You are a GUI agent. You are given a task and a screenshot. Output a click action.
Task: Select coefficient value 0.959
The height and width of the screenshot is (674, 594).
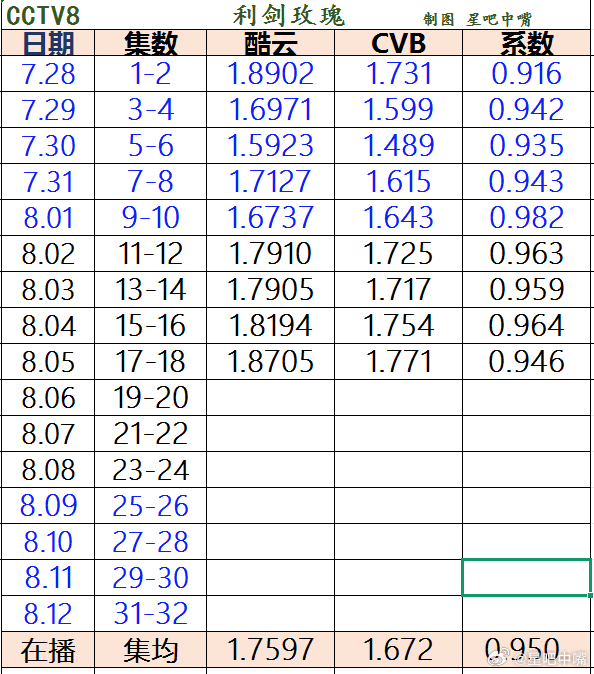pos(527,289)
